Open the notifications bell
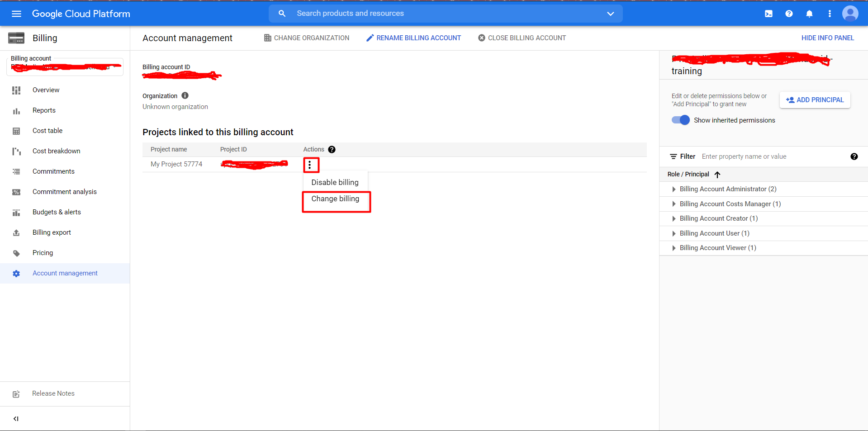The height and width of the screenshot is (431, 868). (809, 14)
